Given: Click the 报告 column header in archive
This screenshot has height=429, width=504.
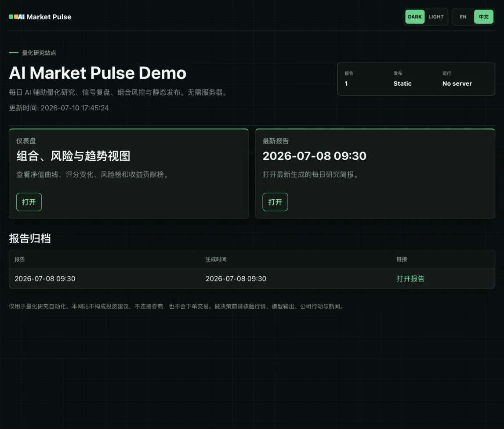Looking at the screenshot, I should tap(20, 259).
